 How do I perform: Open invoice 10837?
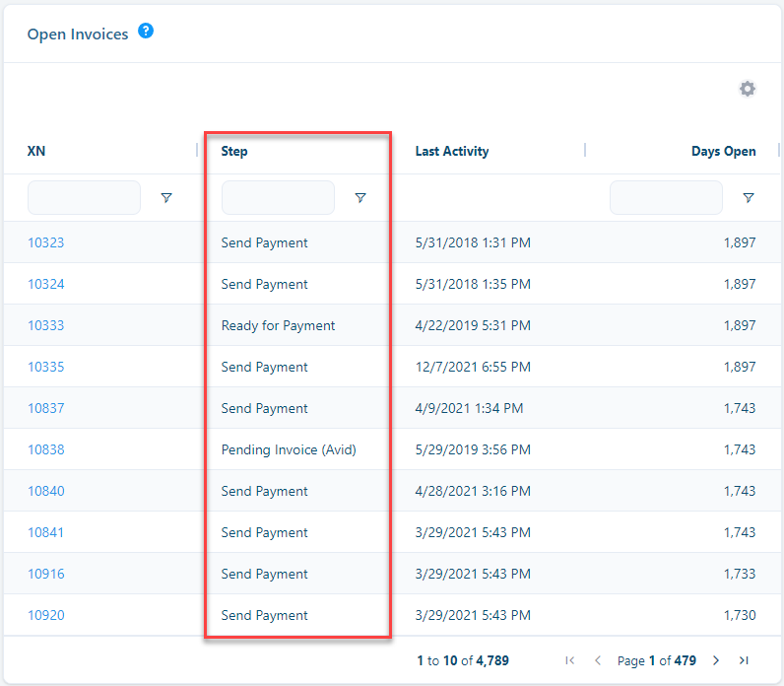click(x=46, y=408)
